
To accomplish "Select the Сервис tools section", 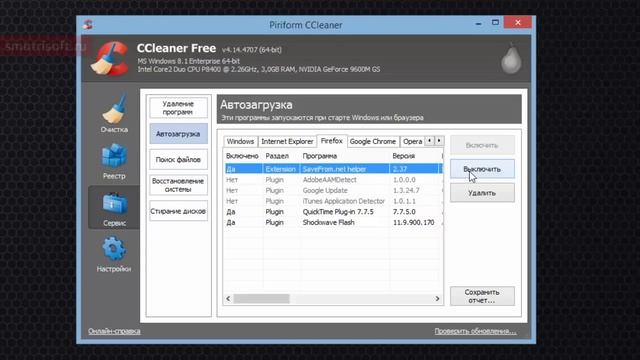I will [114, 208].
